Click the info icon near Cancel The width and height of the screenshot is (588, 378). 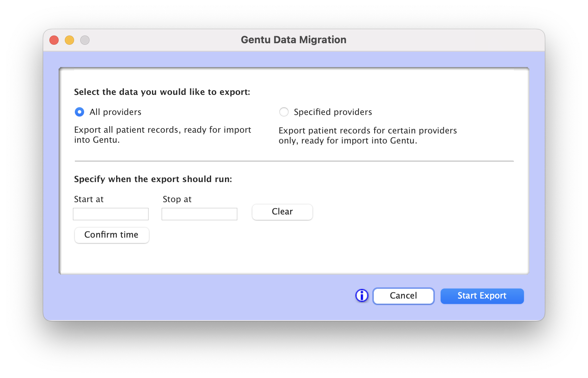[362, 295]
